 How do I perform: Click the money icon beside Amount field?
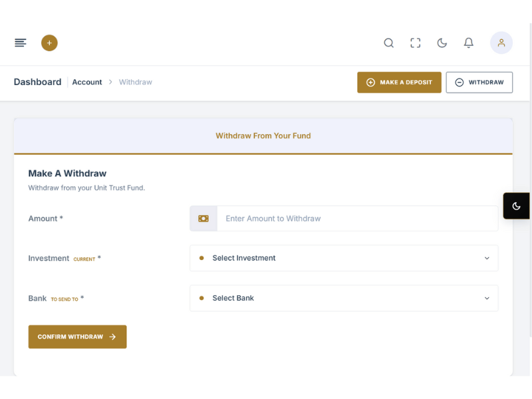coord(203,218)
